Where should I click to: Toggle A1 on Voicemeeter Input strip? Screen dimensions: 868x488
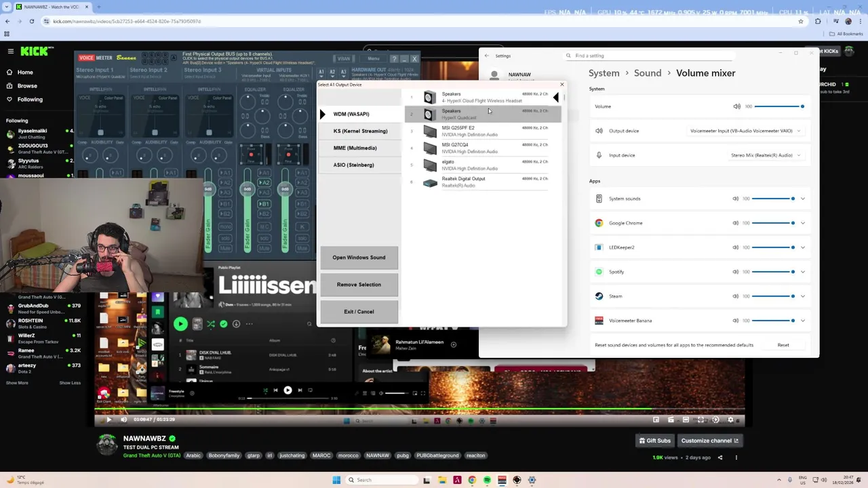tap(264, 173)
